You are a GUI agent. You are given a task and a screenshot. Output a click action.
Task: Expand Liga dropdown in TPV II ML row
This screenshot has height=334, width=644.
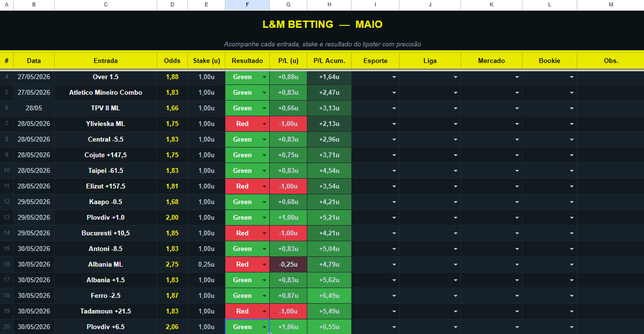(455, 108)
